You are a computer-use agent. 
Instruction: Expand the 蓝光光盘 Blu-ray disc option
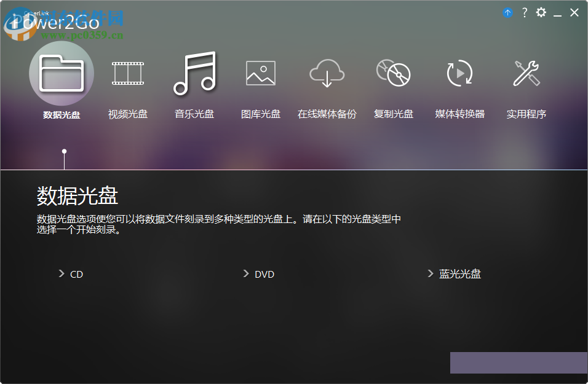pos(458,274)
